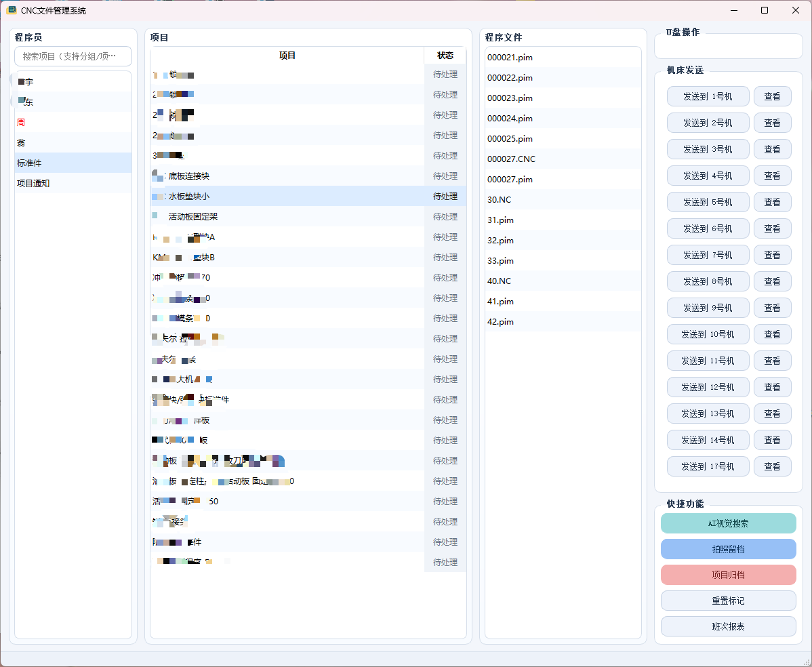
Task: Select file 32.pim
Action: (x=563, y=240)
